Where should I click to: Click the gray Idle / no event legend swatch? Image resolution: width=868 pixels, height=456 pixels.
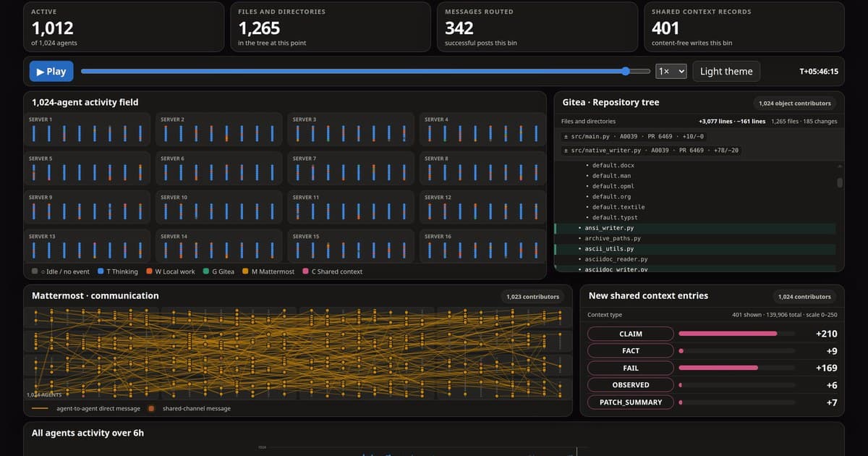[35, 271]
